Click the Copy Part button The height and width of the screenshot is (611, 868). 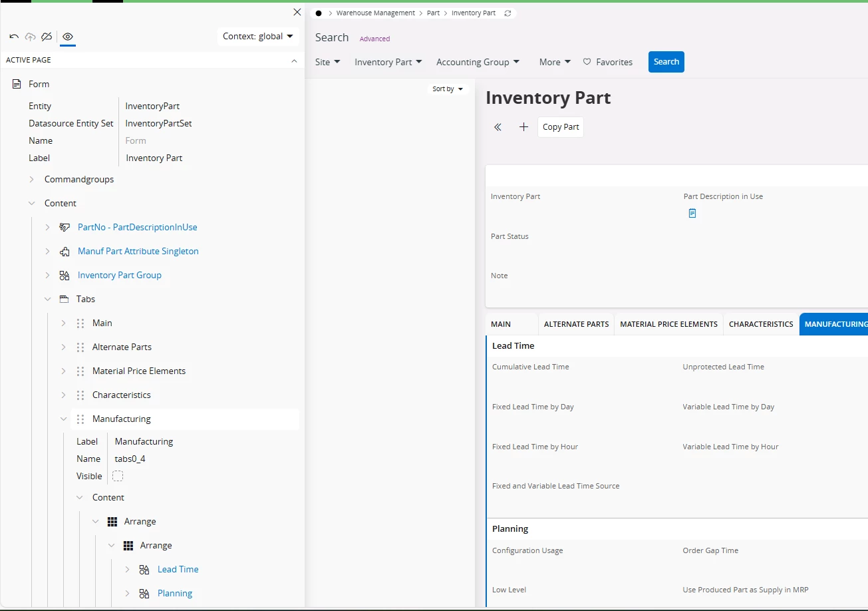click(561, 127)
